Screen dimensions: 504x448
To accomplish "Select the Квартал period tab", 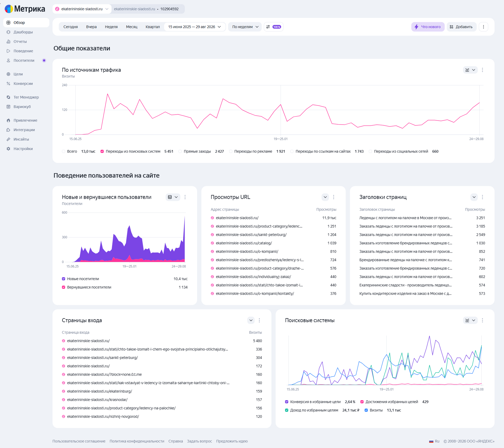I will tap(153, 27).
